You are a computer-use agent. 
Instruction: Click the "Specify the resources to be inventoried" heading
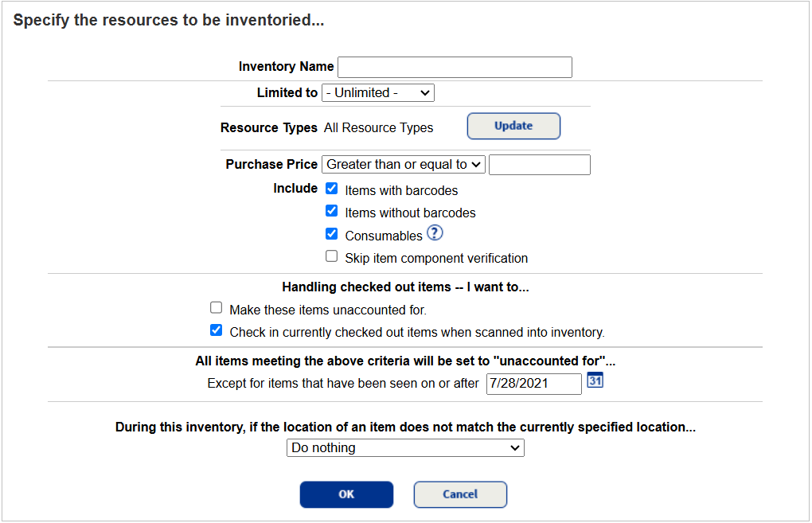pos(166,20)
